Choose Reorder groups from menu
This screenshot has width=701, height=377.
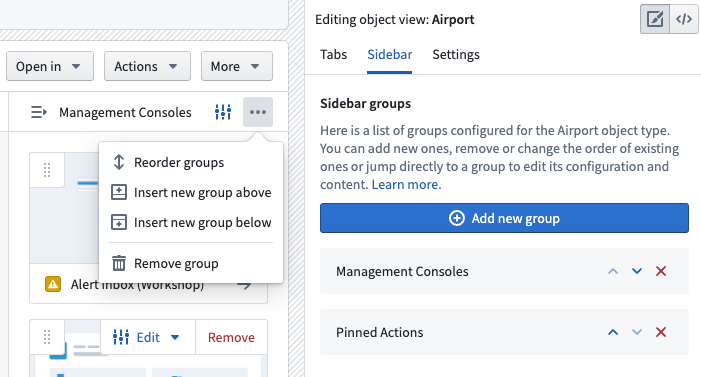[191, 162]
